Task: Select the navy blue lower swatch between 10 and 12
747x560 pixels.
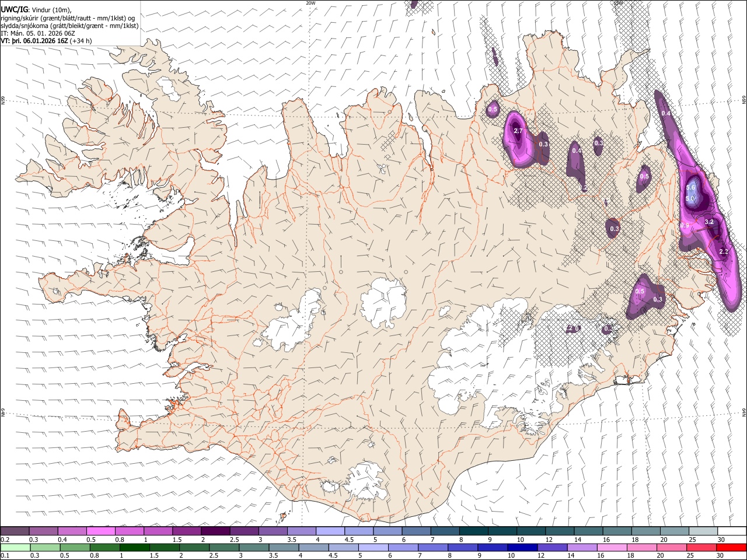Action: 522,547
